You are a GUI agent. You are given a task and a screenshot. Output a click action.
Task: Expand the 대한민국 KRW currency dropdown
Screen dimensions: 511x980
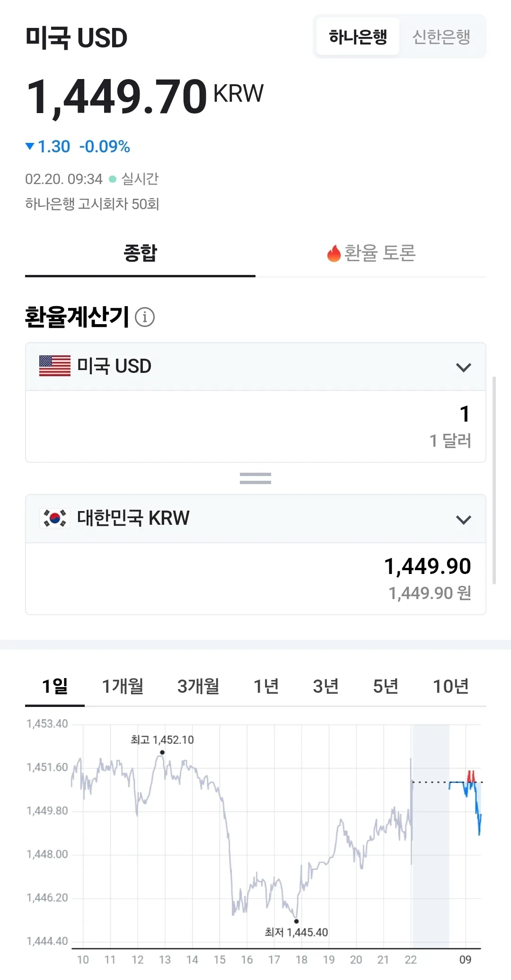(255, 519)
